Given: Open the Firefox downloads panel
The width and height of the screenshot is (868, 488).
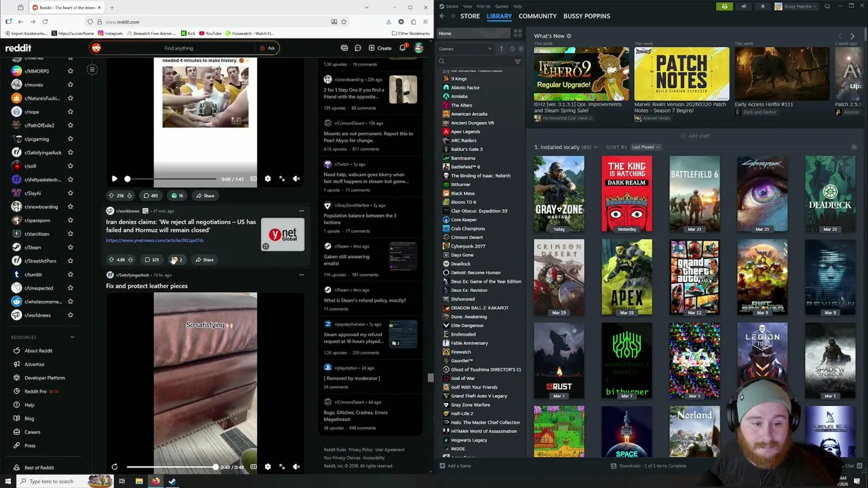Looking at the screenshot, I should click(389, 22).
